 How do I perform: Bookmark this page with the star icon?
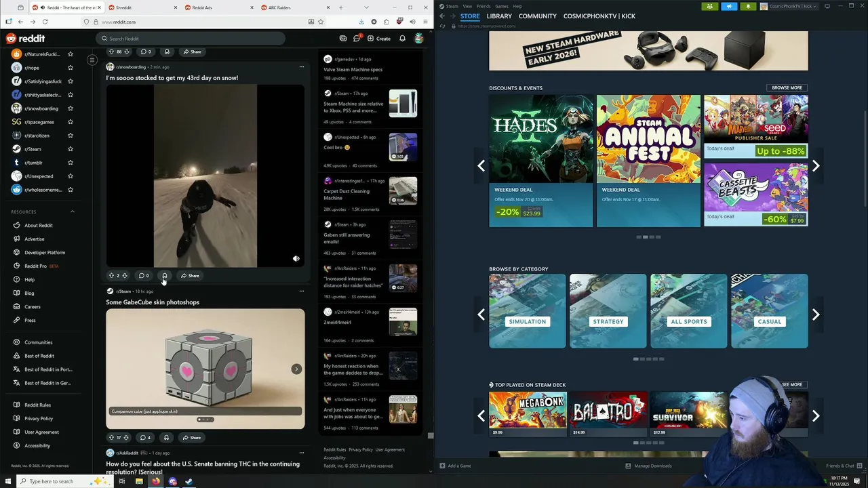point(321,22)
